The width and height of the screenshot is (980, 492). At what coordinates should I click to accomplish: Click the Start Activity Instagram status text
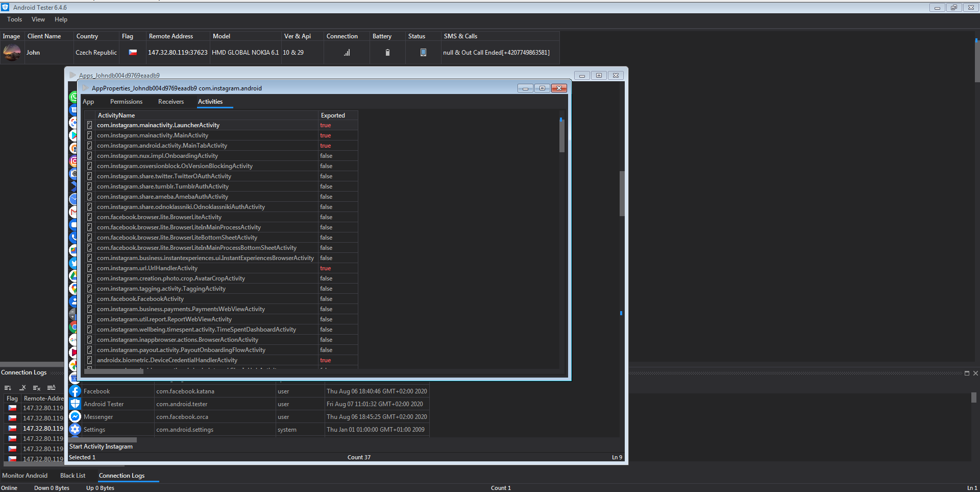click(101, 447)
